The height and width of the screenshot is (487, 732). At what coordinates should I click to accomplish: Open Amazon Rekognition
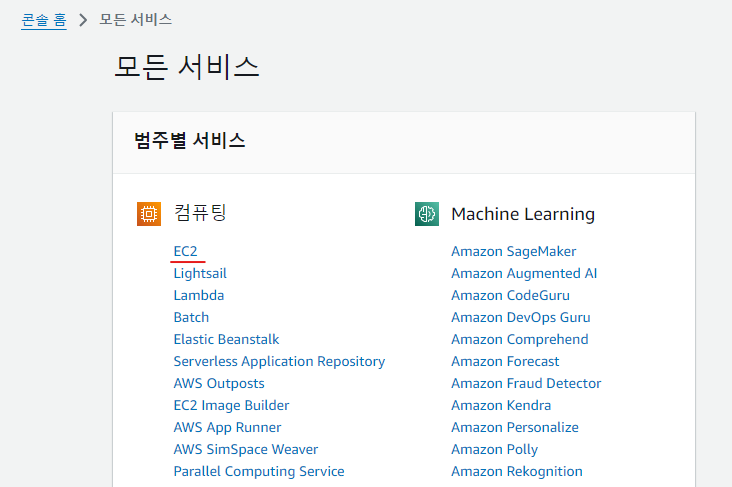517,471
